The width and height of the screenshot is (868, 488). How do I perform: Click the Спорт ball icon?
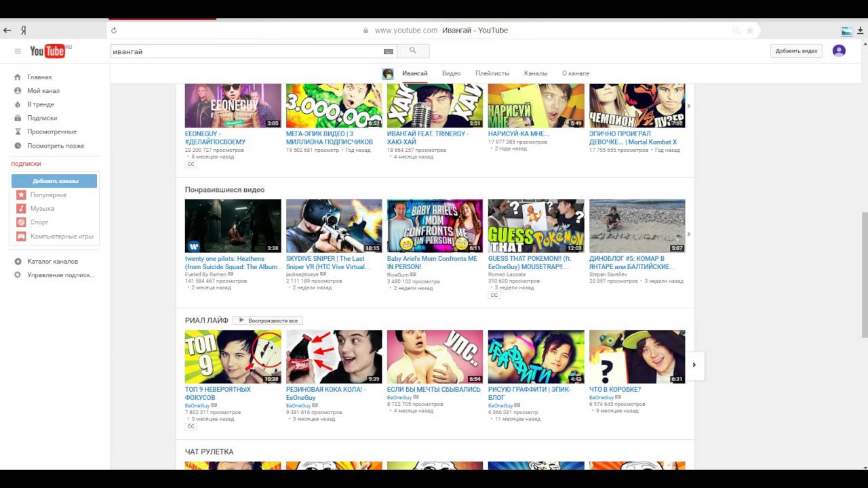(x=21, y=222)
